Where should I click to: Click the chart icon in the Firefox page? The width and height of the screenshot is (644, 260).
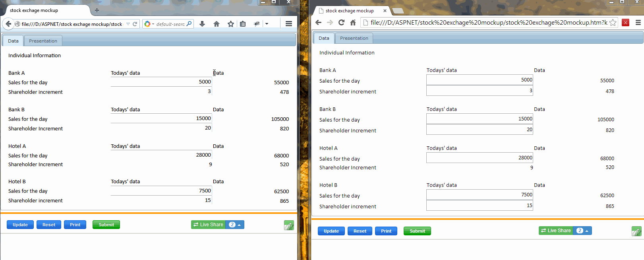pyautogui.click(x=289, y=225)
